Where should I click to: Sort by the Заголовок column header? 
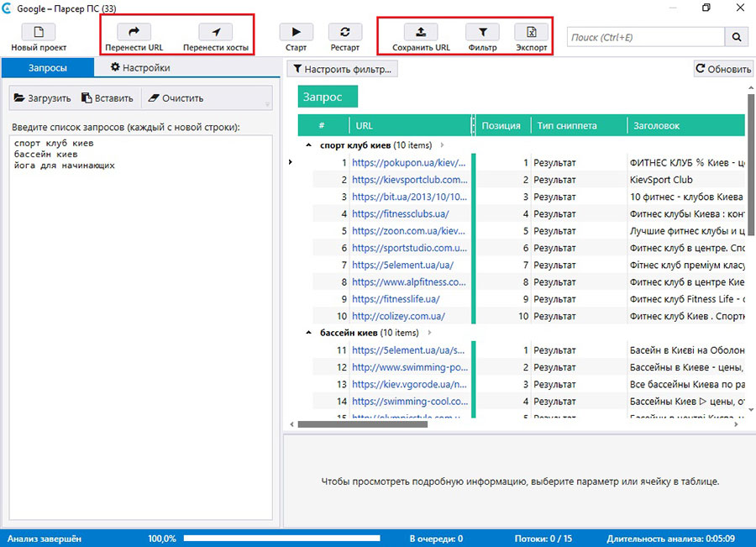[686, 125]
